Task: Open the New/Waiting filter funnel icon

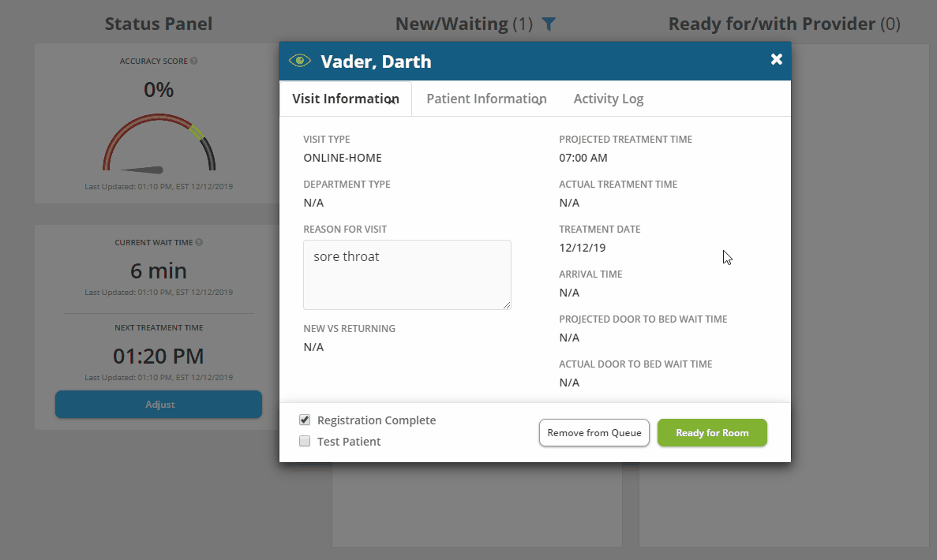Action: (x=549, y=24)
